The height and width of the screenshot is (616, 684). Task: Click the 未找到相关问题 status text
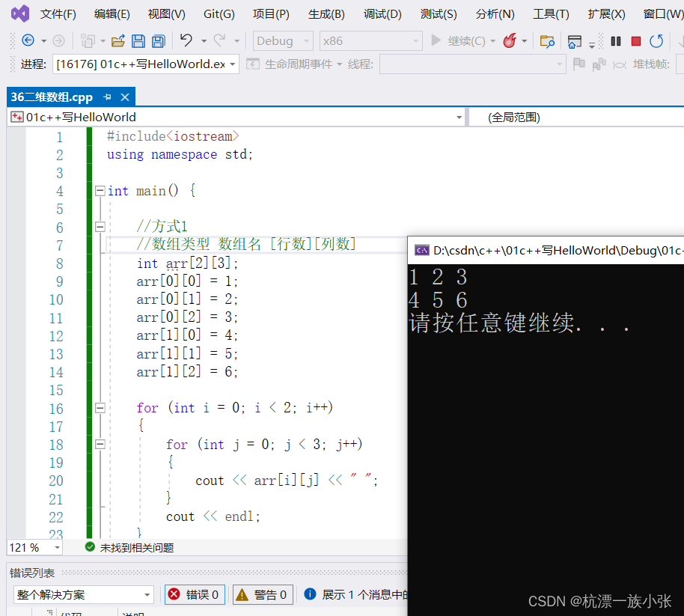click(x=137, y=547)
